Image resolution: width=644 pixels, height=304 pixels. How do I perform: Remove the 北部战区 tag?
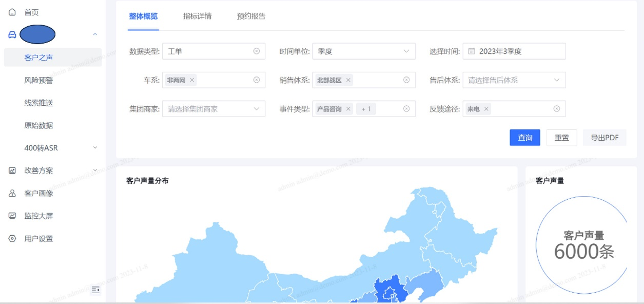pyautogui.click(x=348, y=80)
